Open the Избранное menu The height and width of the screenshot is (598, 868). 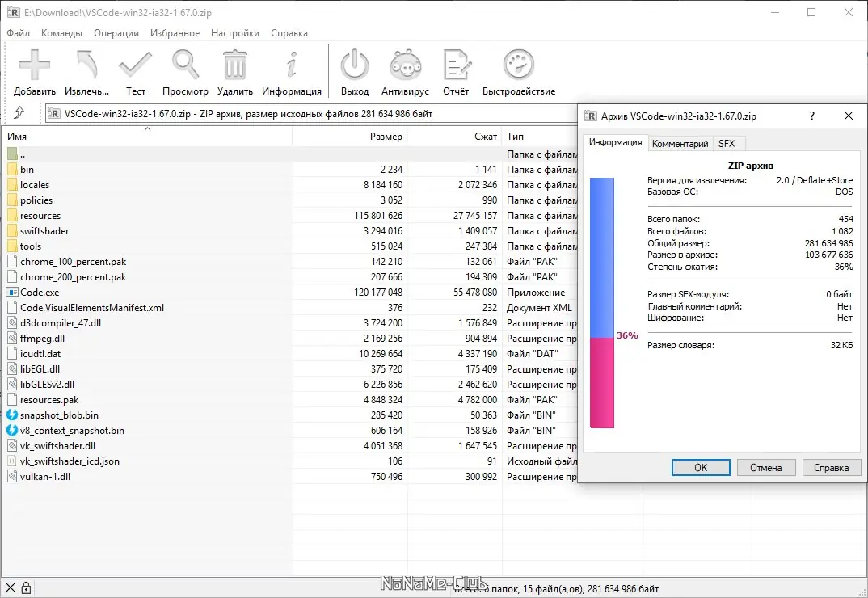175,32
